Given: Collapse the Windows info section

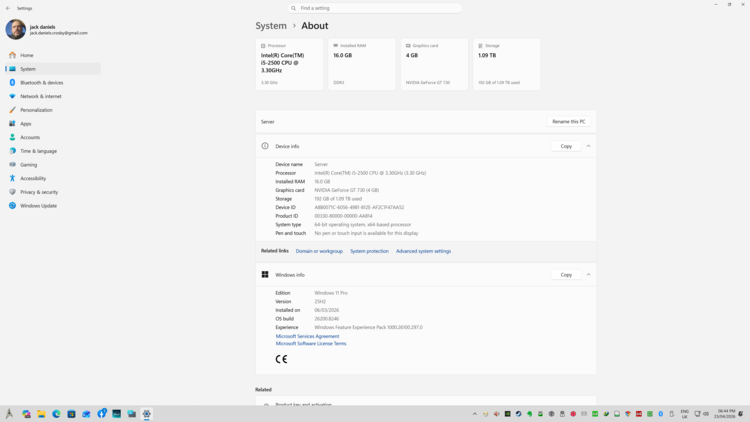Looking at the screenshot, I should click(x=588, y=275).
